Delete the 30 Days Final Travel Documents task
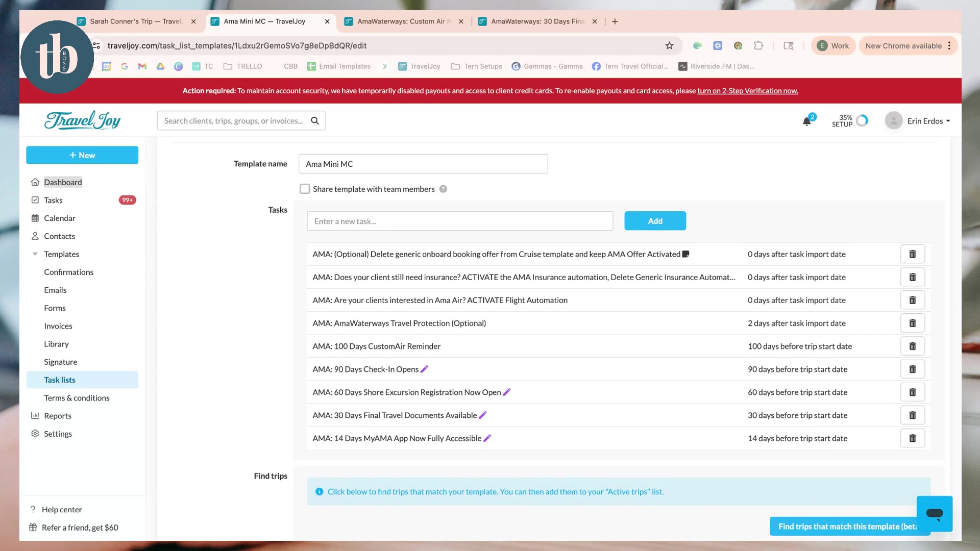The width and height of the screenshot is (980, 551). (913, 415)
